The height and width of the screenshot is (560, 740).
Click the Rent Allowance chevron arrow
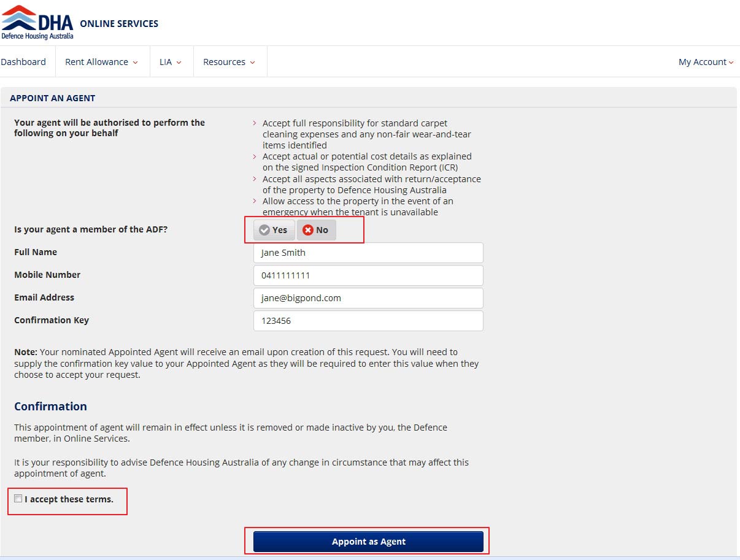pos(135,63)
